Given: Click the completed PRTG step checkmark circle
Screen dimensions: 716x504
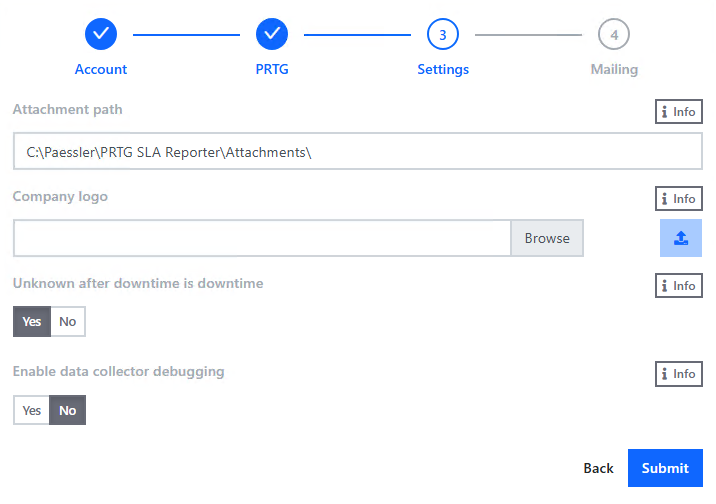Looking at the screenshot, I should (272, 34).
